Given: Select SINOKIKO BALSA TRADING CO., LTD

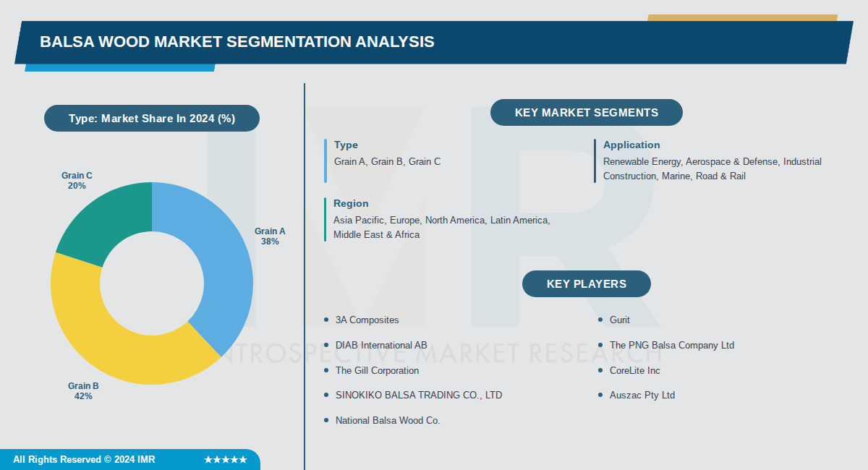Looking at the screenshot, I should coord(418,395).
